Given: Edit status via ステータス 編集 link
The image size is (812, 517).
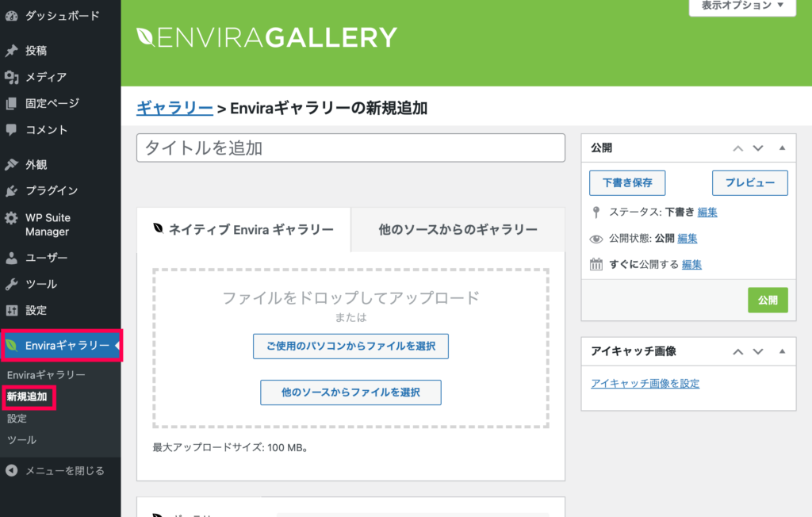Looking at the screenshot, I should tap(707, 212).
